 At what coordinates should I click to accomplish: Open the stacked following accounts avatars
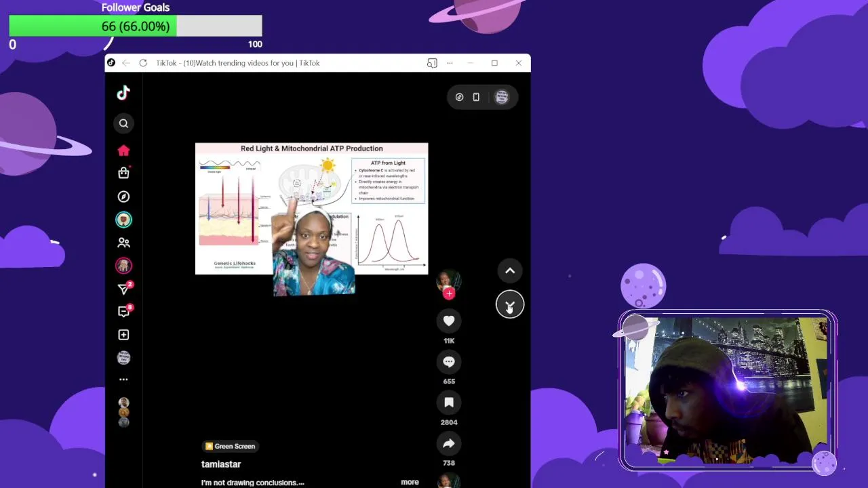point(123,412)
